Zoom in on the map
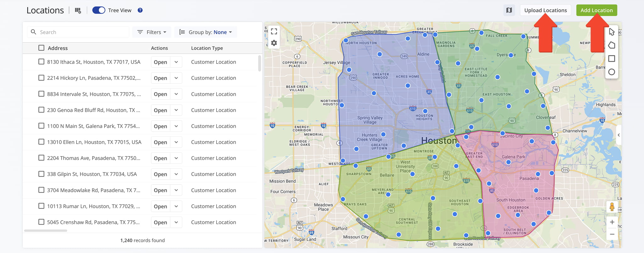Image resolution: width=644 pixels, height=253 pixels. (612, 222)
